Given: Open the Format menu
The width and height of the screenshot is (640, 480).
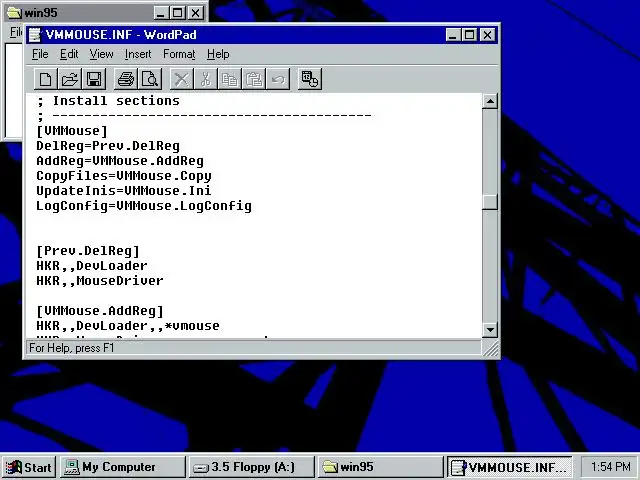Looking at the screenshot, I should 179,54.
